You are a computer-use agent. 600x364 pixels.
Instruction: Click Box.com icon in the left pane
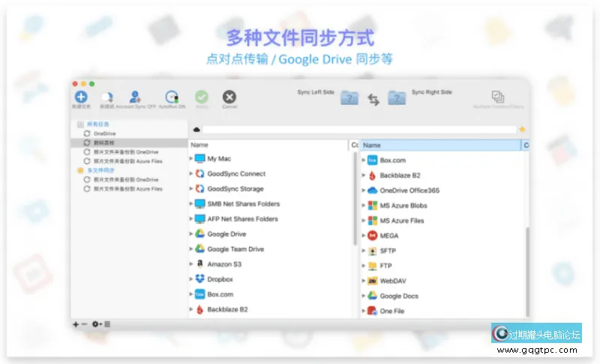tap(199, 294)
